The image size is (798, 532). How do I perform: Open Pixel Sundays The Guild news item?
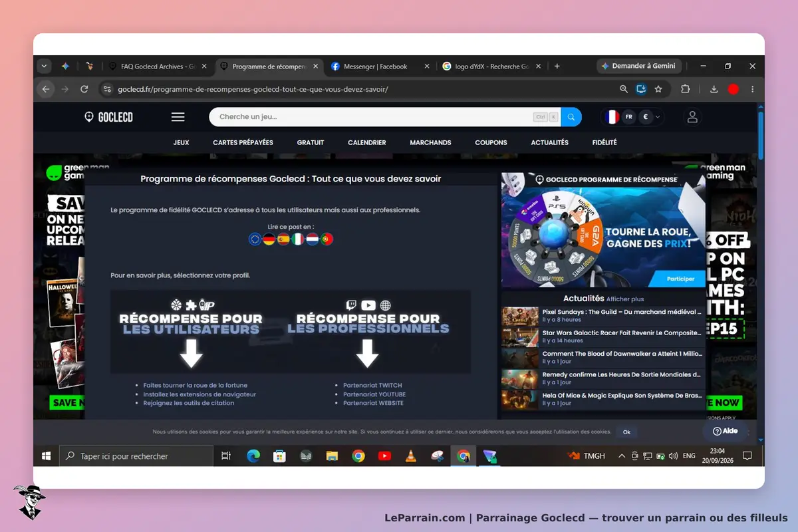(603, 315)
